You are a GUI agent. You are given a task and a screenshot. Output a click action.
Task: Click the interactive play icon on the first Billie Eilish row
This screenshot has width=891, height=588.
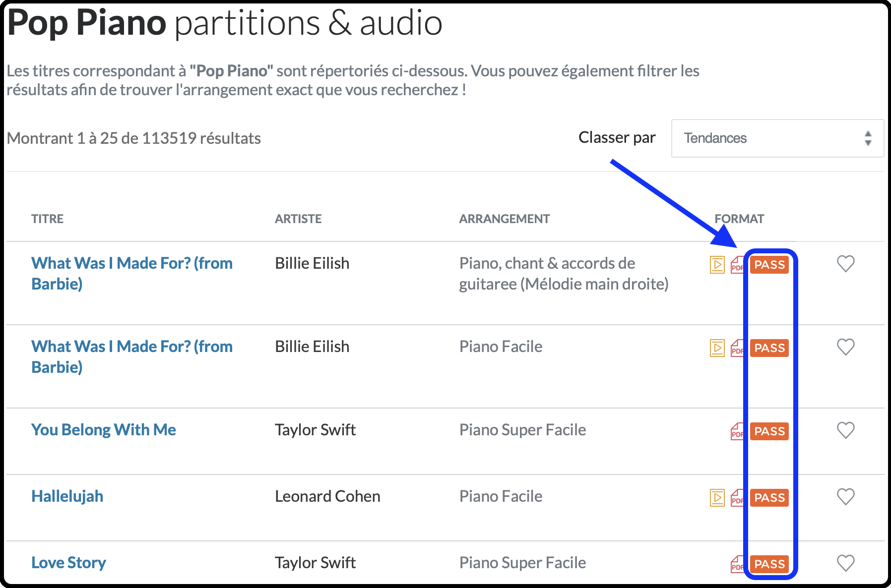717,265
